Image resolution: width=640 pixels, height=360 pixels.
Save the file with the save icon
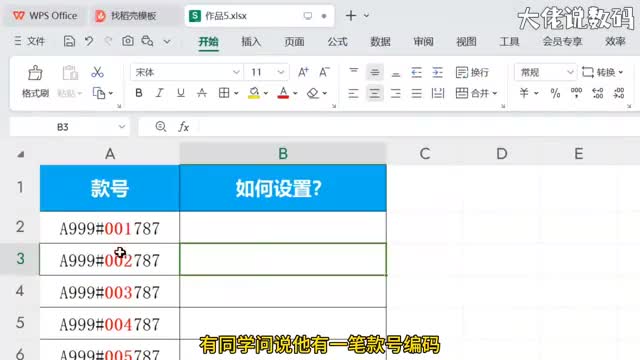tap(69, 41)
